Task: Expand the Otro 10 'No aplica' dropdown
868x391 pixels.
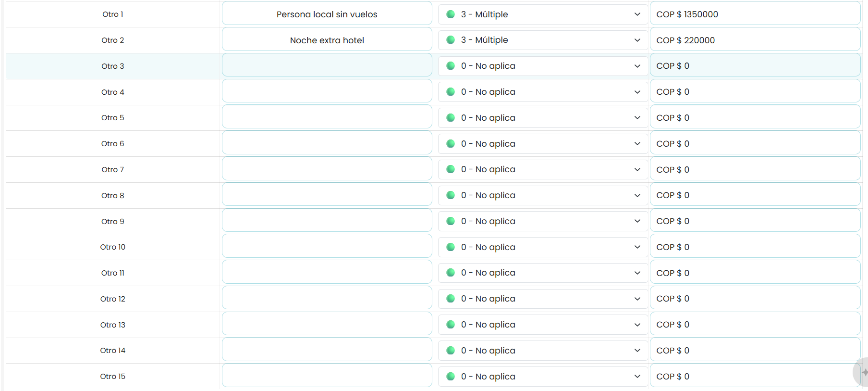Action: click(x=542, y=247)
